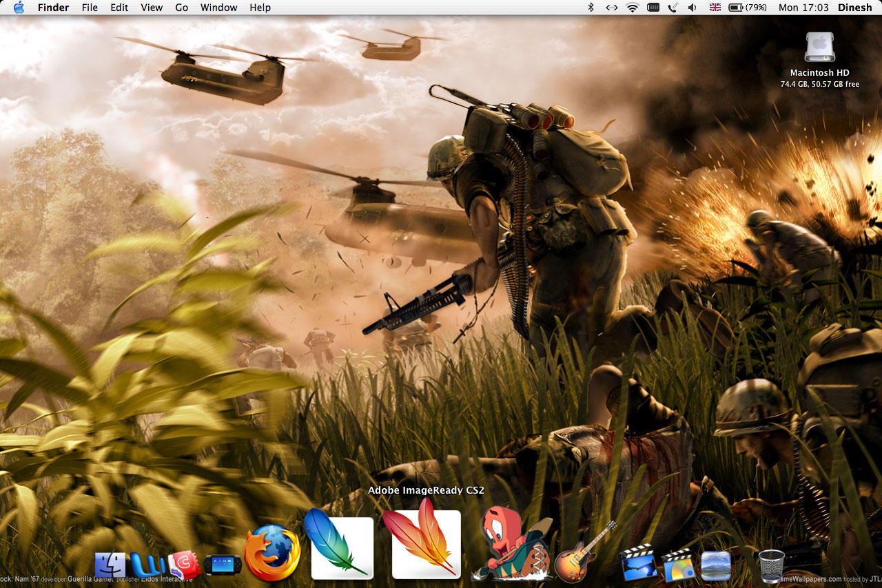Open the landscape picture Dock icon
This screenshot has height=588, width=882.
[x=716, y=565]
